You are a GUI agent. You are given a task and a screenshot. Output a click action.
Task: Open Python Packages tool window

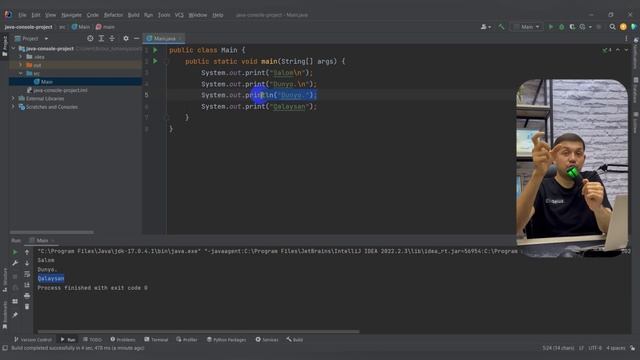tap(226, 340)
